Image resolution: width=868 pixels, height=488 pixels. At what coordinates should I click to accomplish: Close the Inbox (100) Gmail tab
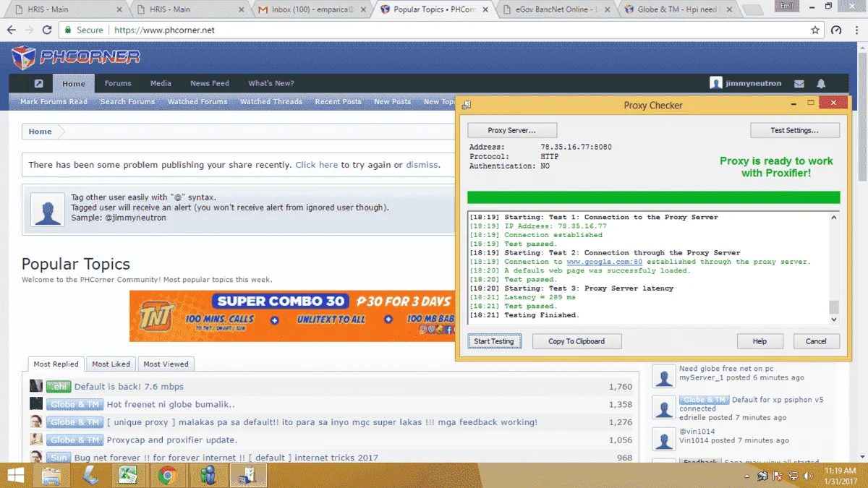pyautogui.click(x=364, y=10)
